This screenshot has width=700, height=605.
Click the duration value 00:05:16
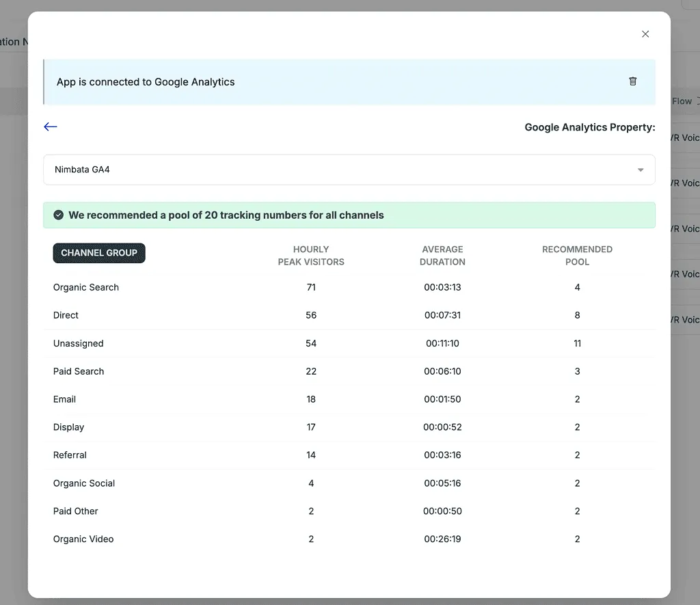tap(442, 483)
